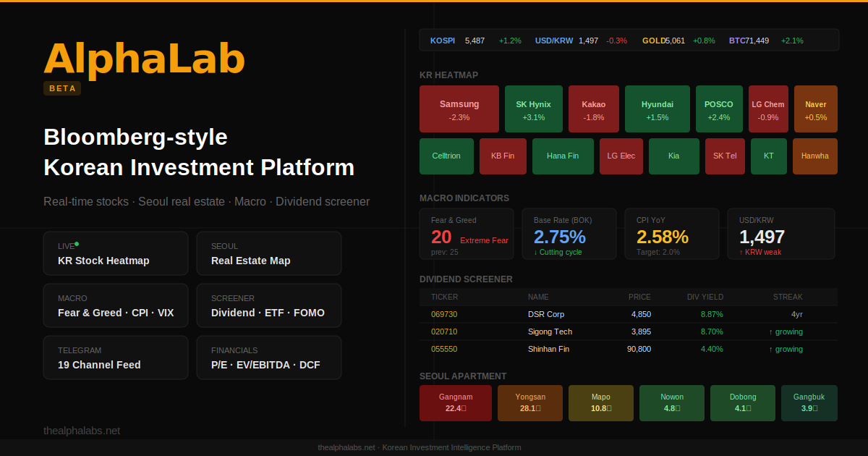This screenshot has height=456, width=868.
Task: Click the POSCO heatmap tile
Action: 719,109
